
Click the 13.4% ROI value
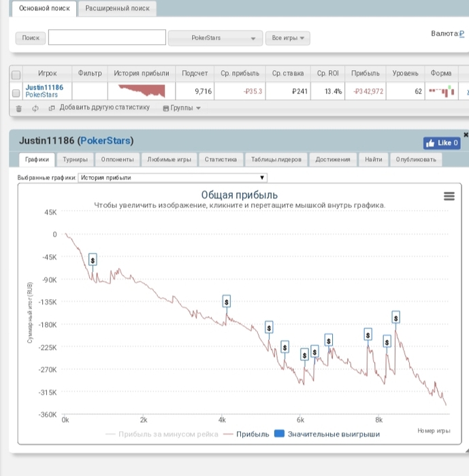click(333, 91)
